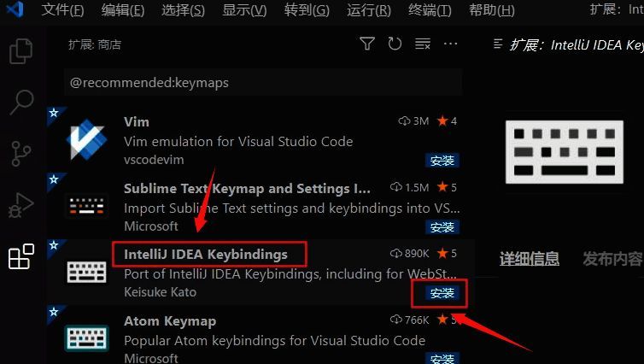The image size is (644, 364).
Task: Select IntelliJ IDEA Keybindings title
Action: (x=206, y=255)
